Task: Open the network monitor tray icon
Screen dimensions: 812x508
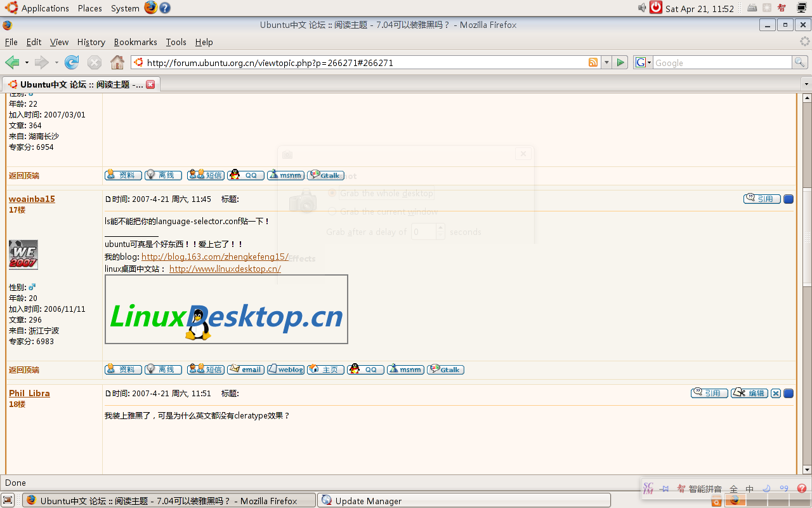Action: [801, 8]
